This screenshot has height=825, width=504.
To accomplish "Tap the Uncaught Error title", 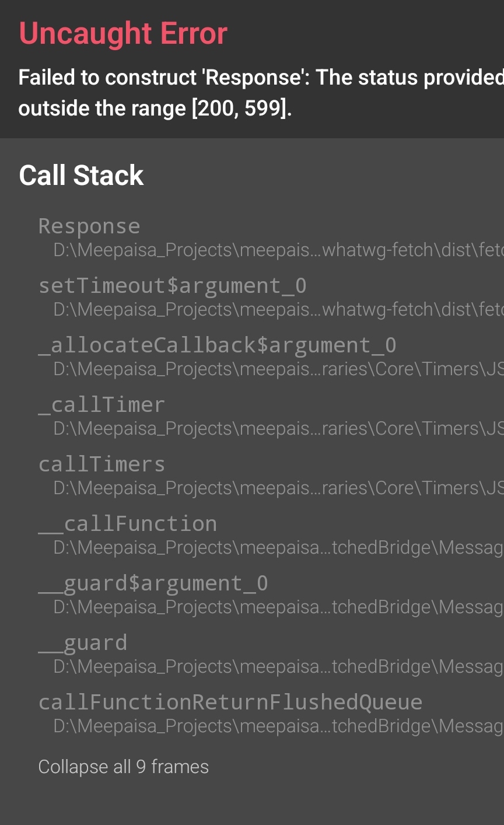I will 123,33.
